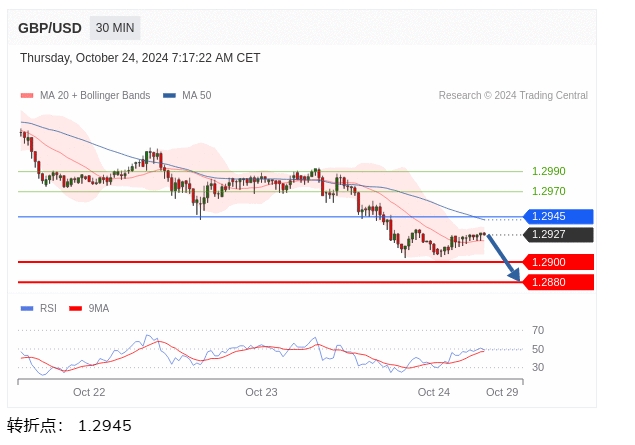This screenshot has width=635, height=445.
Task: Click the GBP/USD chart title
Action: [50, 28]
